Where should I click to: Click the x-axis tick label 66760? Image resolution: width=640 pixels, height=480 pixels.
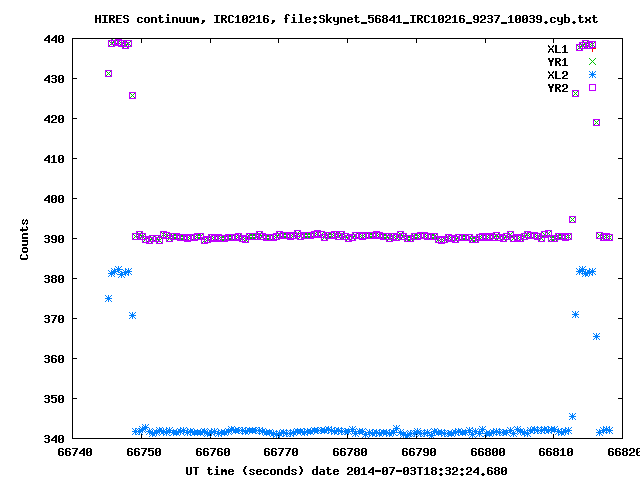point(213,452)
